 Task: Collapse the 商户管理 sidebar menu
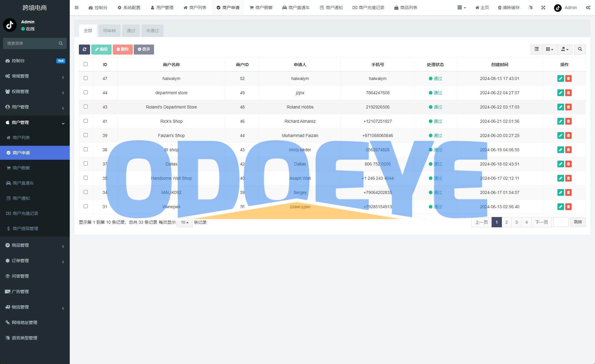[35, 122]
